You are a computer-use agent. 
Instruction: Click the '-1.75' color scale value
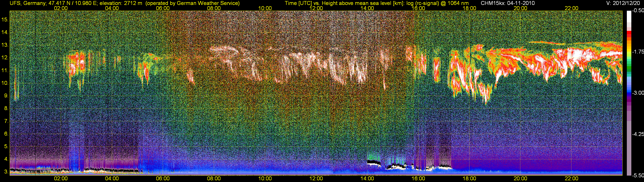click(638, 52)
